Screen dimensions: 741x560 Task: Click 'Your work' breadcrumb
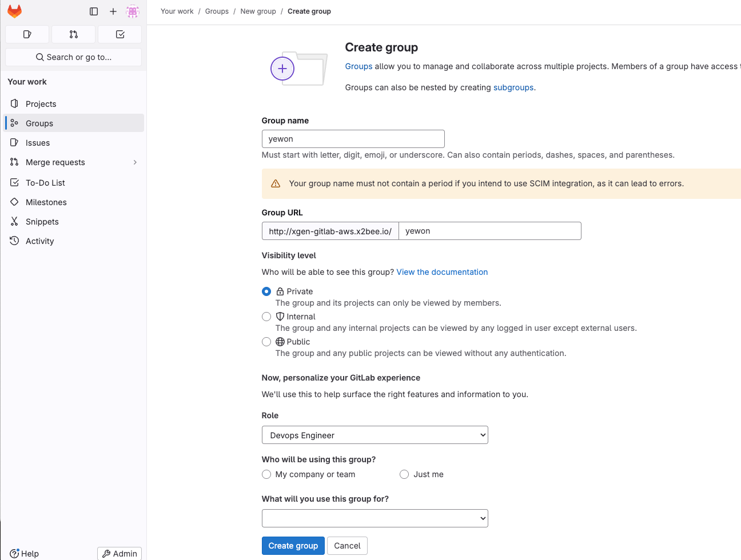(177, 11)
